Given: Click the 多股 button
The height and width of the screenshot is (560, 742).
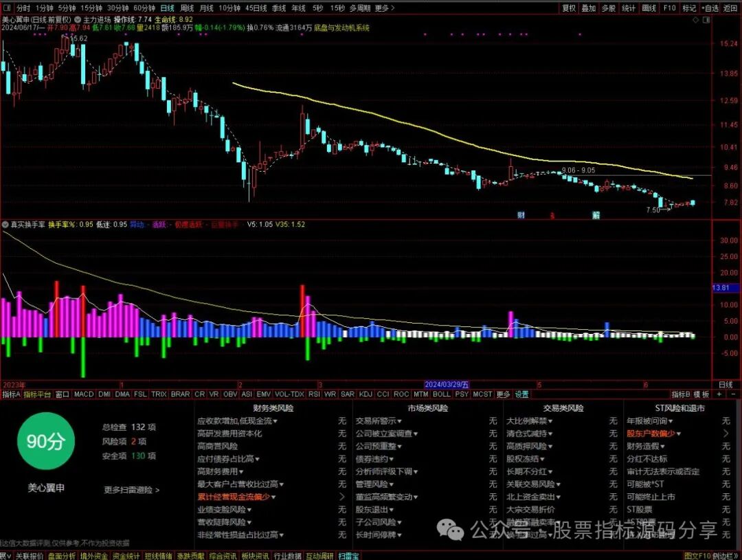Looking at the screenshot, I should click(609, 8).
